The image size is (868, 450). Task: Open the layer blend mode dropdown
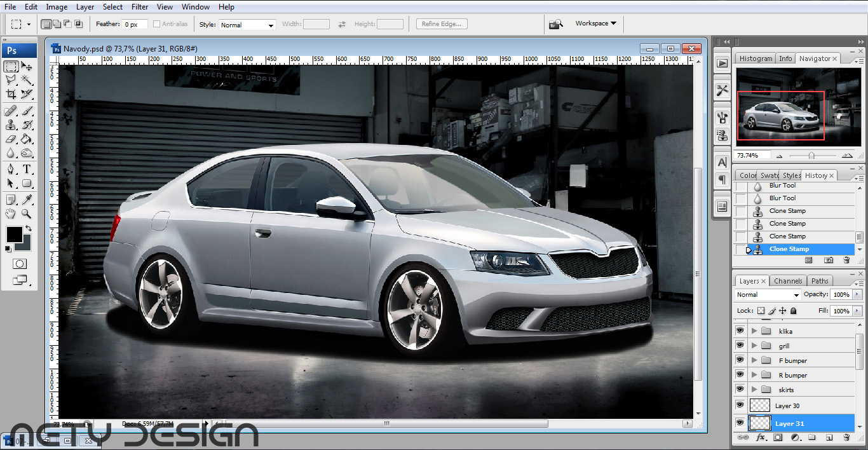click(x=768, y=295)
